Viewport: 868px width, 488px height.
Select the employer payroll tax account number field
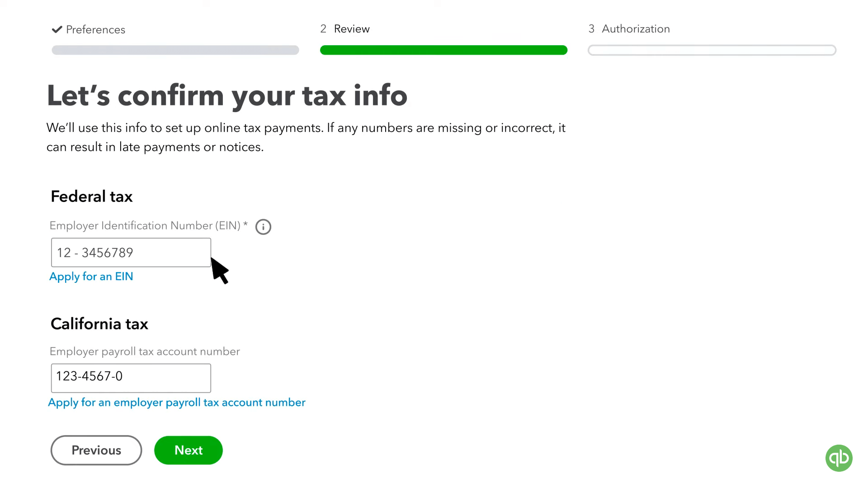pyautogui.click(x=131, y=376)
